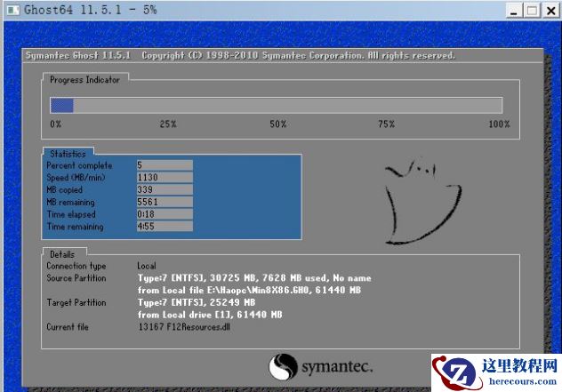Click the 25% progress mark
Viewport: 562px width, 392px height.
point(168,124)
